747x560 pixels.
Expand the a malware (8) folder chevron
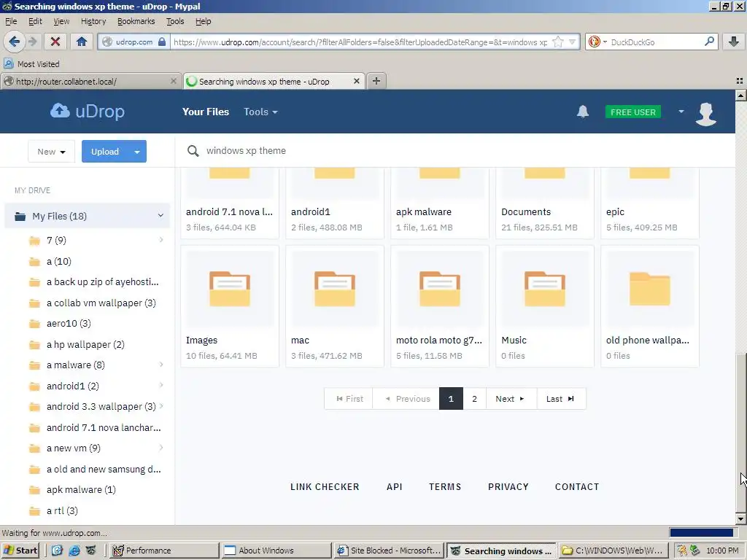click(x=161, y=365)
